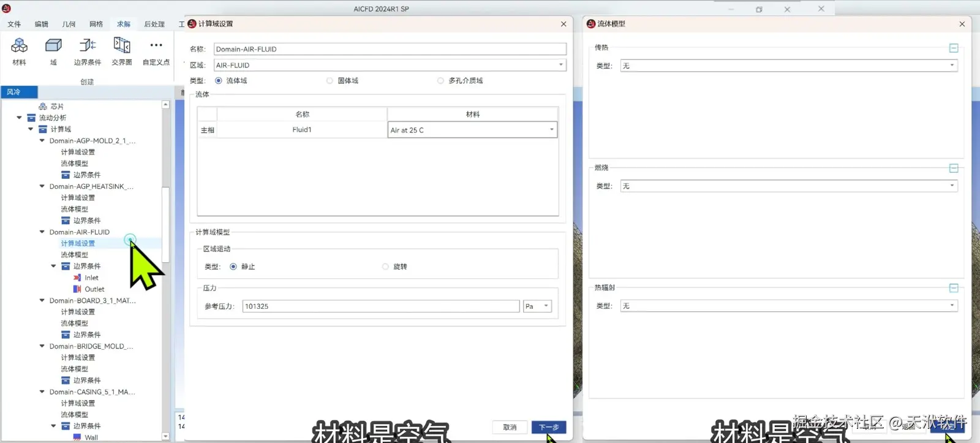Click the Fluid1 name cell
Screen dimensions: 980x443
pos(302,130)
